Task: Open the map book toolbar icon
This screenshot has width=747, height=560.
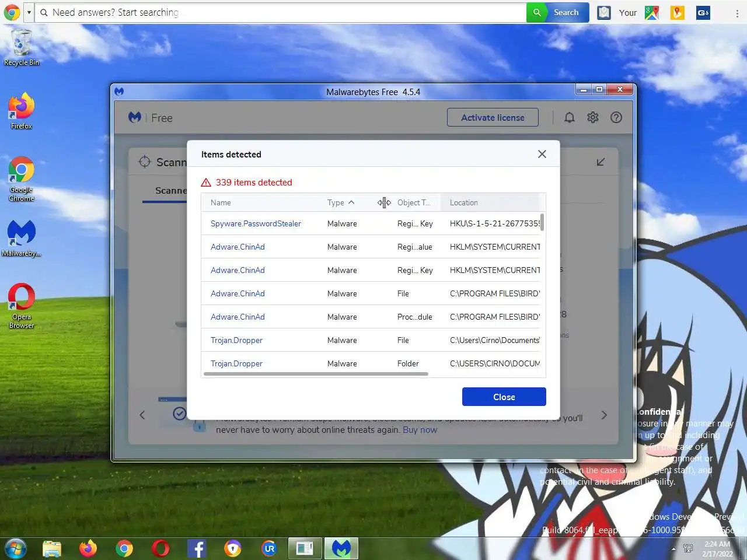Action: (604, 12)
